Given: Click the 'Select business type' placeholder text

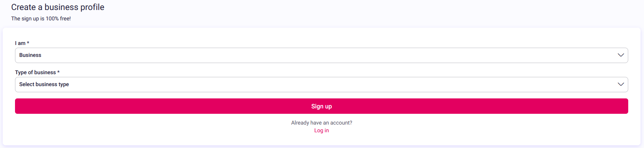Looking at the screenshot, I should click(44, 85).
